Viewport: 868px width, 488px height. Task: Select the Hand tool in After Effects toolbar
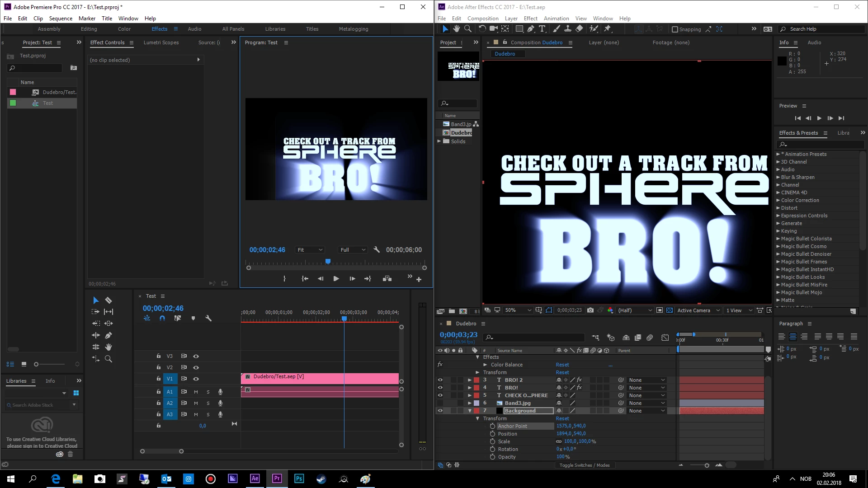[x=457, y=29]
